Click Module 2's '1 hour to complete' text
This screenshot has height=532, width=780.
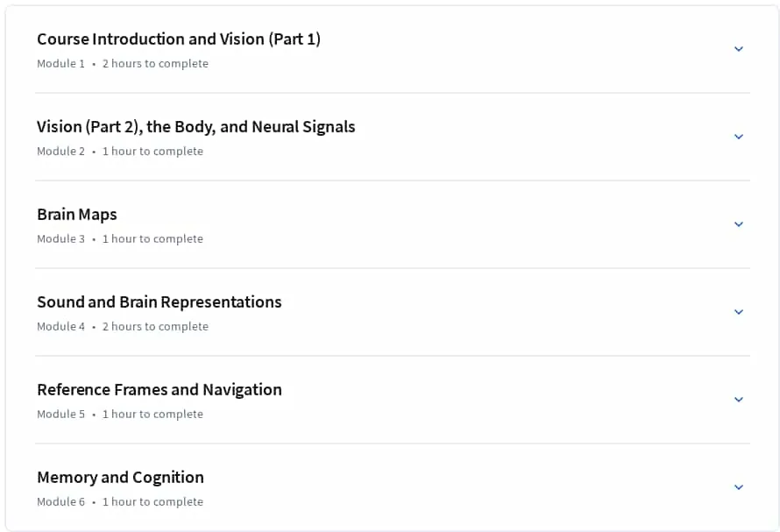[152, 152]
